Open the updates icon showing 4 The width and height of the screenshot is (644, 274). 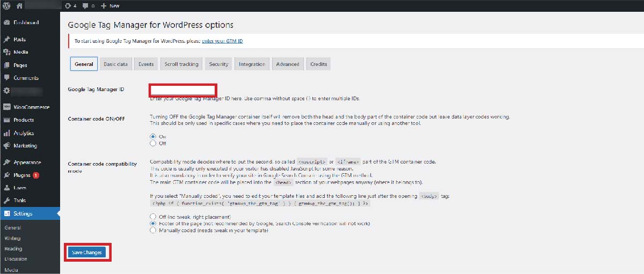click(70, 5)
